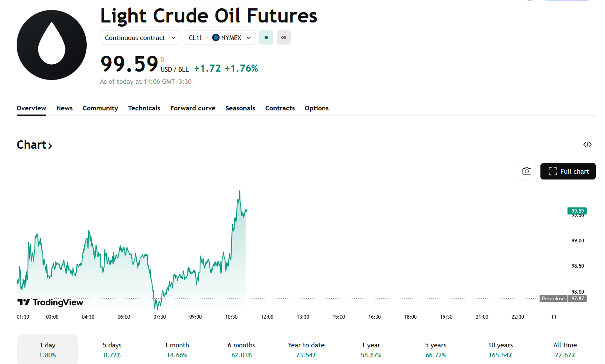Click the TradingView logo on chart

tap(50, 302)
